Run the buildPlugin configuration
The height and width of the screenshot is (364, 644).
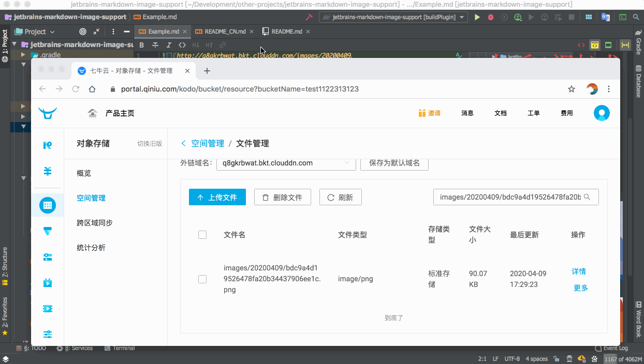tap(477, 17)
